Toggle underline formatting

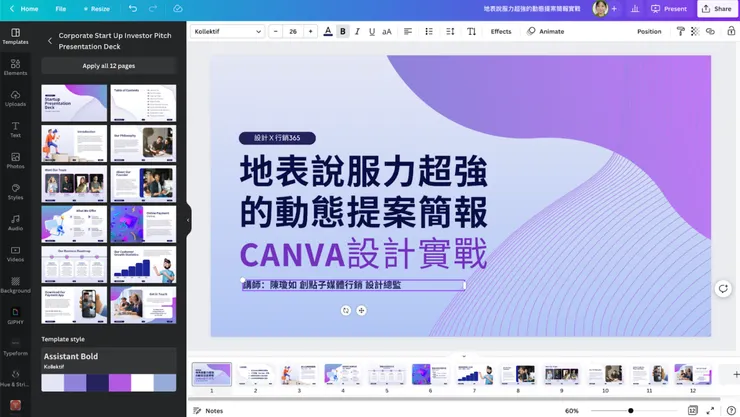372,32
